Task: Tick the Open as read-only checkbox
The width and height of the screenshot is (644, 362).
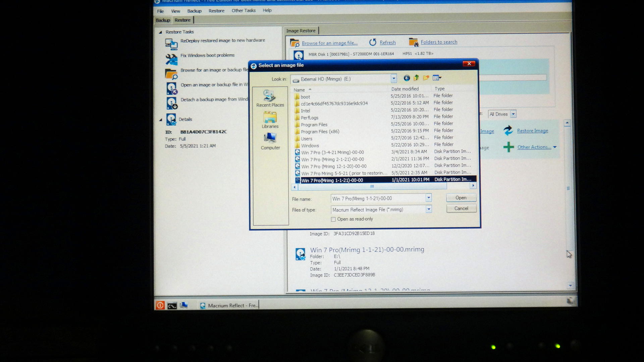Action: tap(333, 219)
